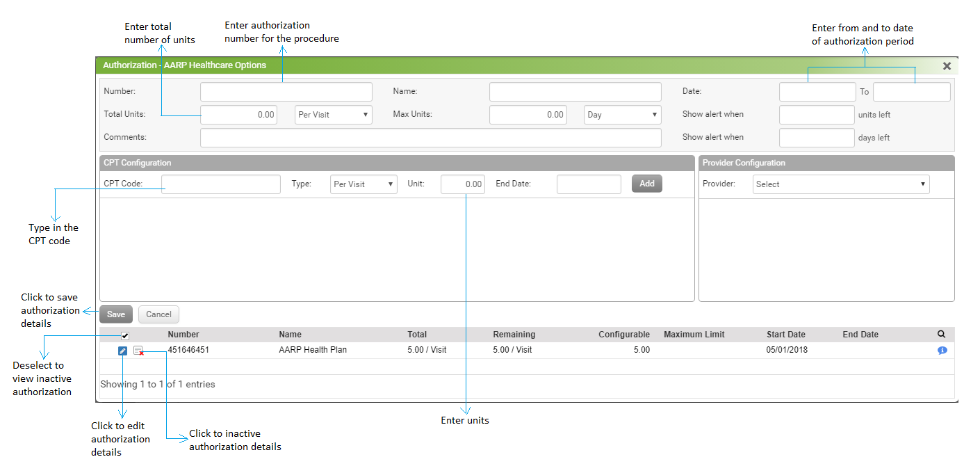Open the Provider Select dropdown
The height and width of the screenshot is (473, 980).
pyautogui.click(x=841, y=184)
